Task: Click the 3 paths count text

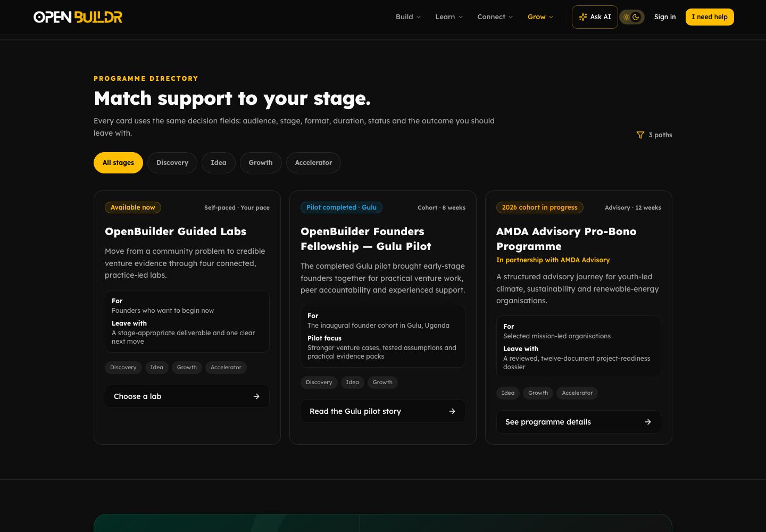Action: tap(661, 135)
